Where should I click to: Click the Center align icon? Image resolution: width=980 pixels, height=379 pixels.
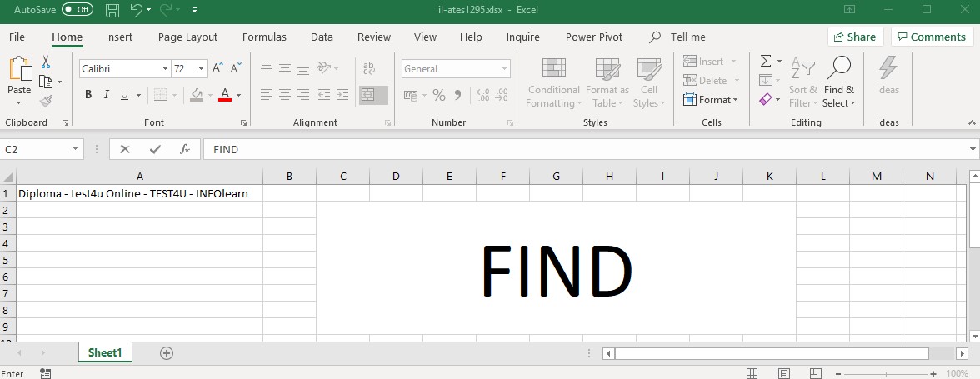point(285,95)
